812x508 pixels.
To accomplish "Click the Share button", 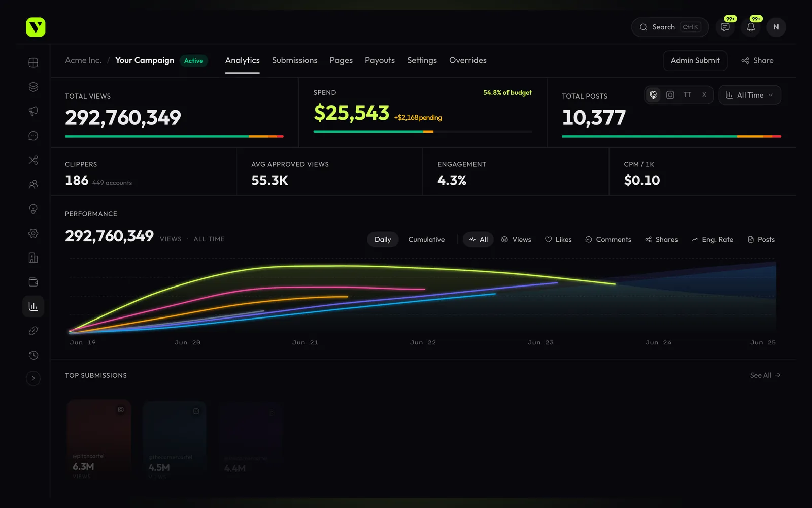I will (758, 60).
